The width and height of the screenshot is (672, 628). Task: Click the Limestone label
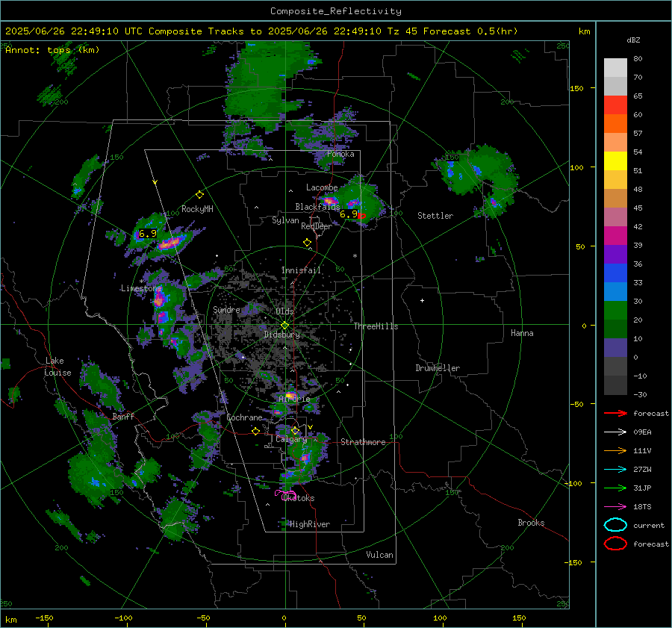tap(141, 288)
